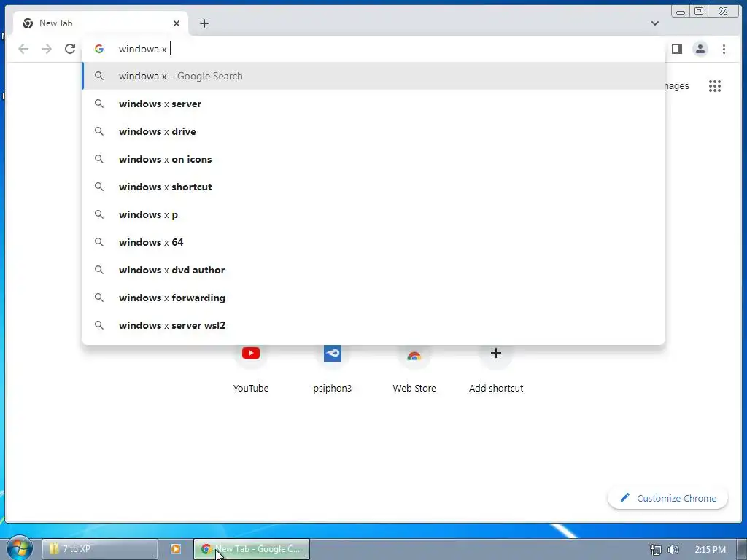Image resolution: width=747 pixels, height=560 pixels.
Task: Select 'windows x 64' suggestion
Action: (x=373, y=242)
